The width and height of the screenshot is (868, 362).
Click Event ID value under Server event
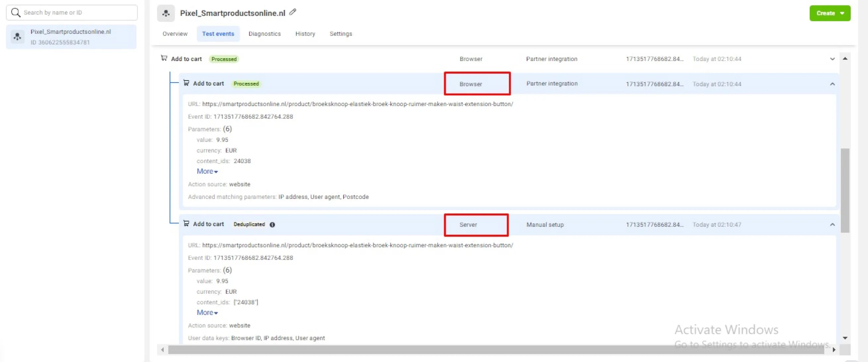click(x=253, y=258)
